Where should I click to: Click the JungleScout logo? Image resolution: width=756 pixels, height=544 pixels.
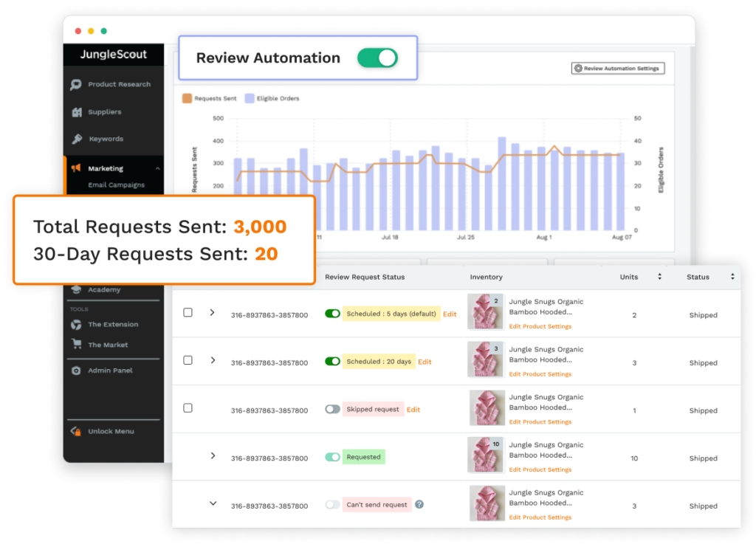(113, 54)
